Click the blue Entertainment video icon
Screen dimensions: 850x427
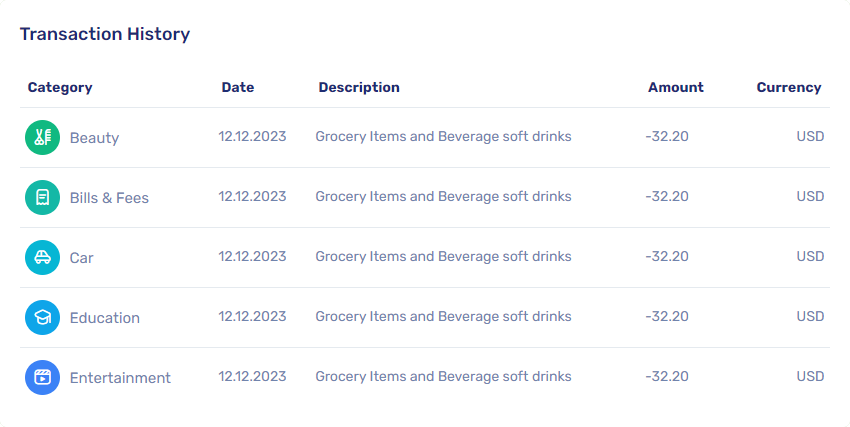pyautogui.click(x=42, y=377)
